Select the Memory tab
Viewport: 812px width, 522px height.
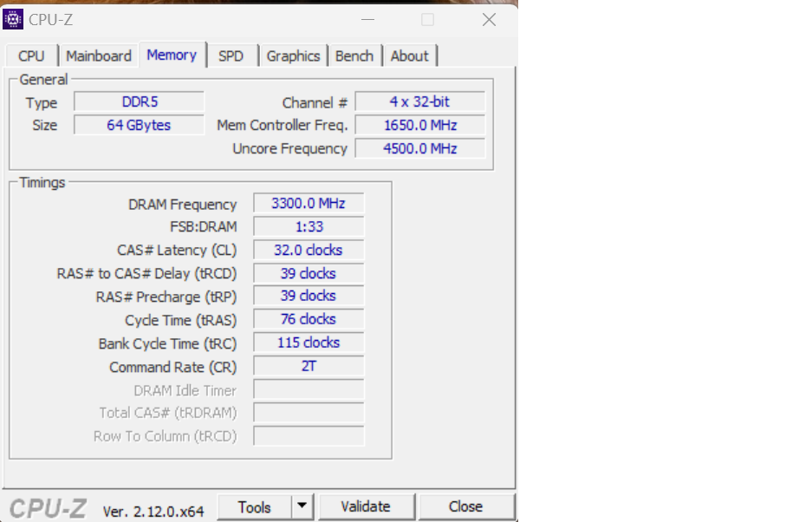(x=172, y=55)
